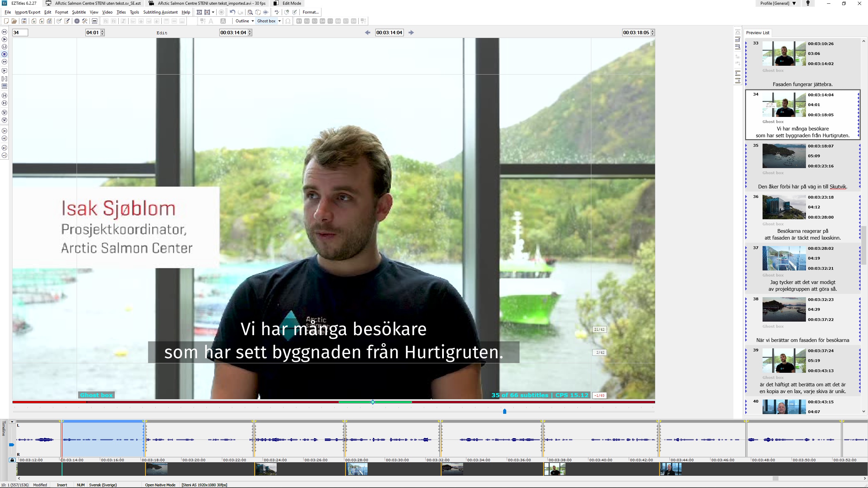Viewport: 868px width, 488px height.
Task: Jump to previous shot change icon
Action: click(4, 96)
